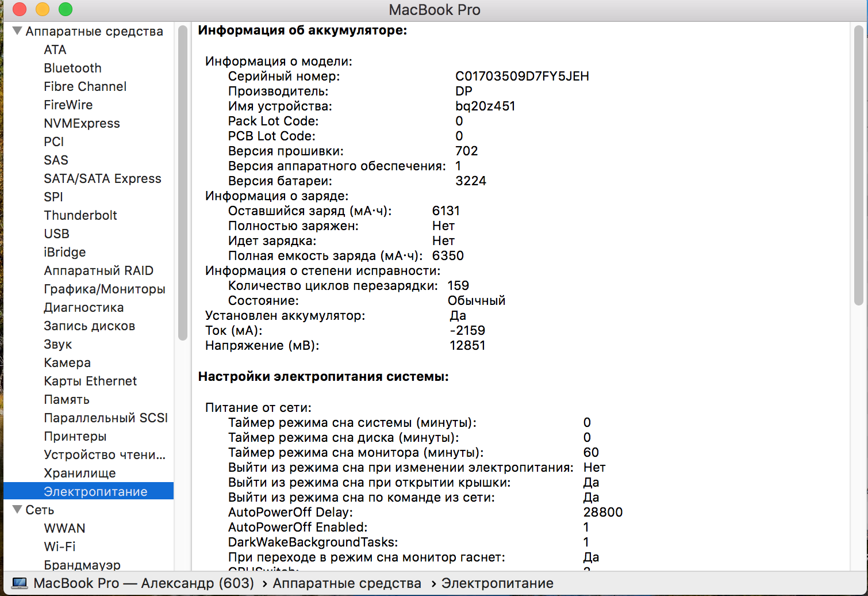This screenshot has width=868, height=596.
Task: Select Wi-Fi in the network list
Action: point(60,547)
